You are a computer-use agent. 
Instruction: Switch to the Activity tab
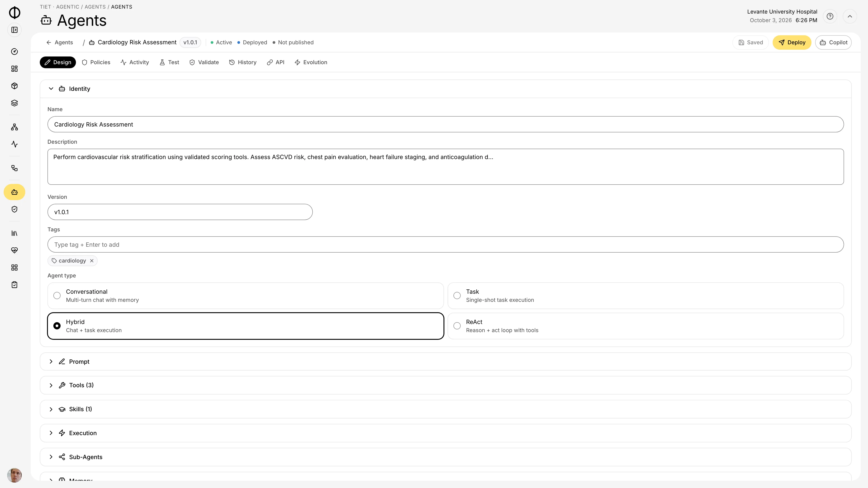[135, 62]
